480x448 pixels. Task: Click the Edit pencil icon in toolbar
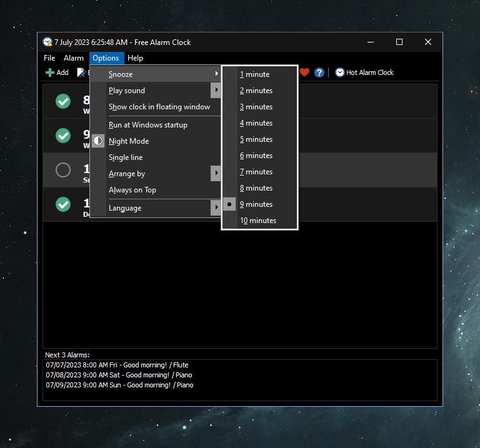pyautogui.click(x=81, y=72)
